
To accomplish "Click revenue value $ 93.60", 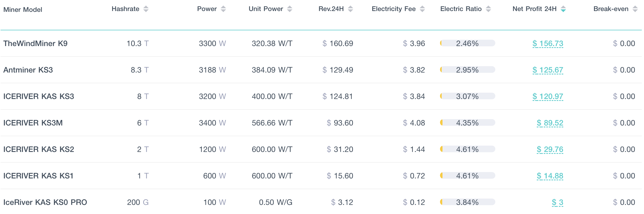I will (x=340, y=123).
